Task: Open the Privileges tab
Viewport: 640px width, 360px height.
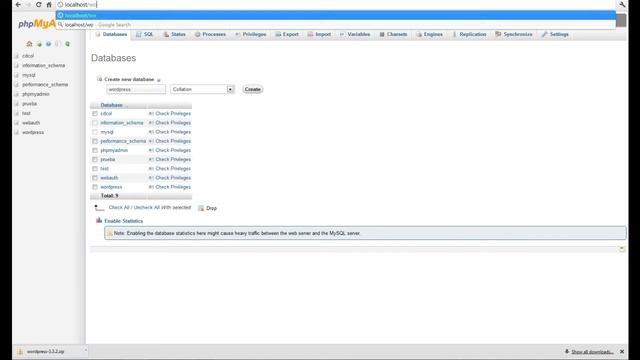Action: click(x=251, y=34)
